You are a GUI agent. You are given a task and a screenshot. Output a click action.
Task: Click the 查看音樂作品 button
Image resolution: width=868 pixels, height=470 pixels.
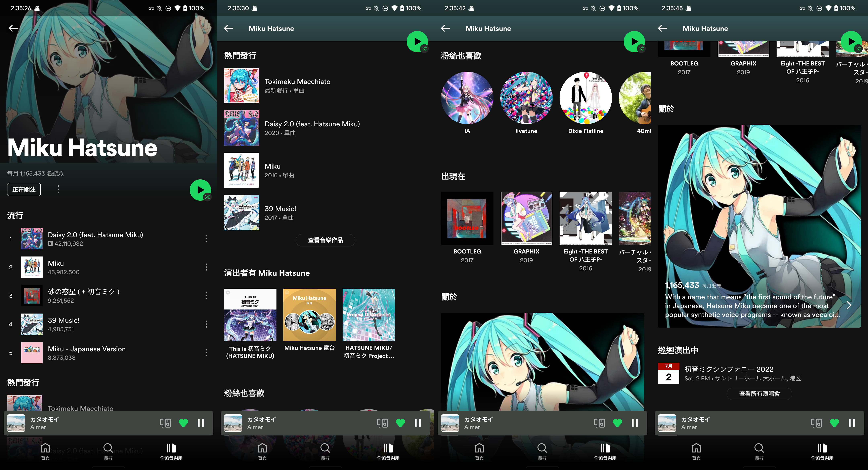(325, 240)
